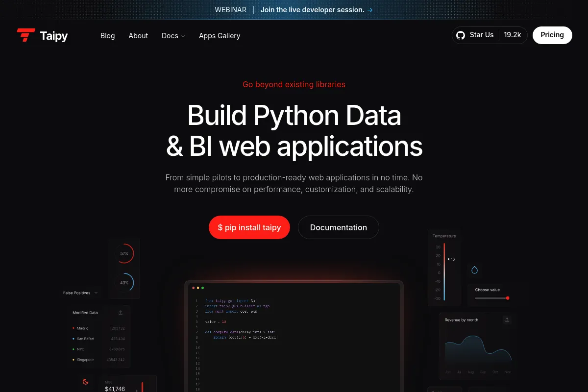Click the Pricing button
The height and width of the screenshot is (392, 588).
[x=552, y=35]
